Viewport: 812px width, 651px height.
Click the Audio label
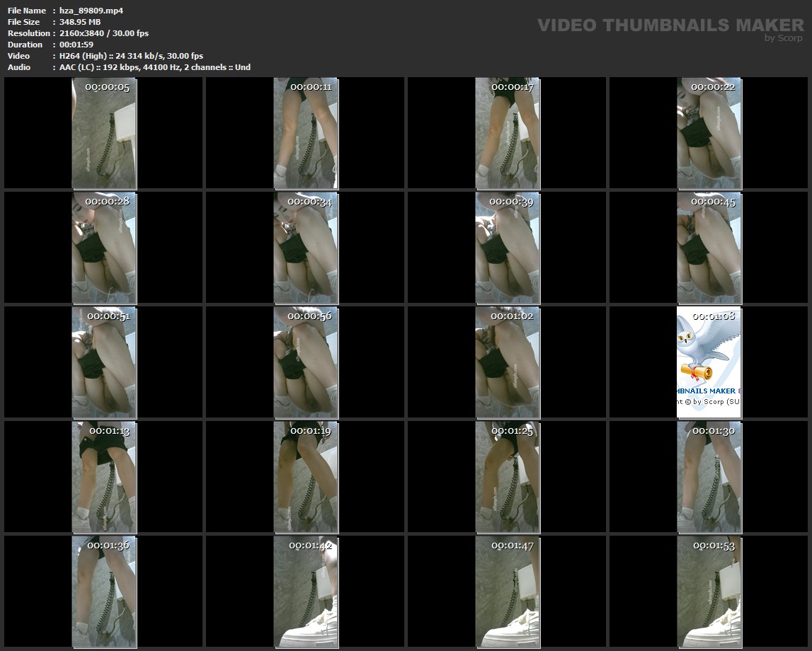[x=19, y=67]
